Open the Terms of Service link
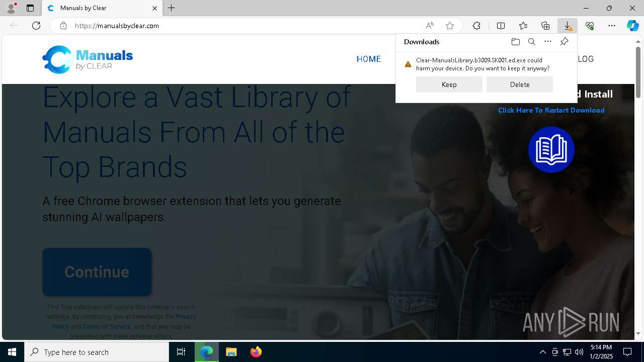The image size is (644, 362). click(107, 326)
